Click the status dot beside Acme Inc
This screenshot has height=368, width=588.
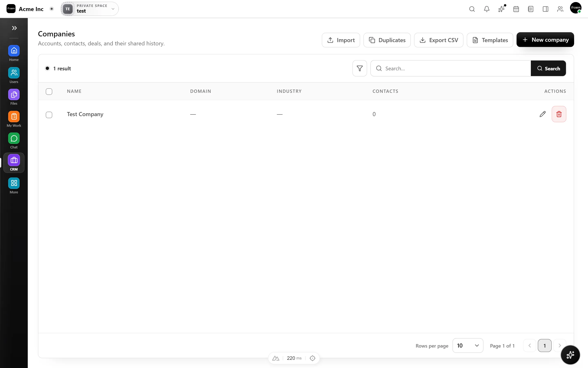coord(51,9)
